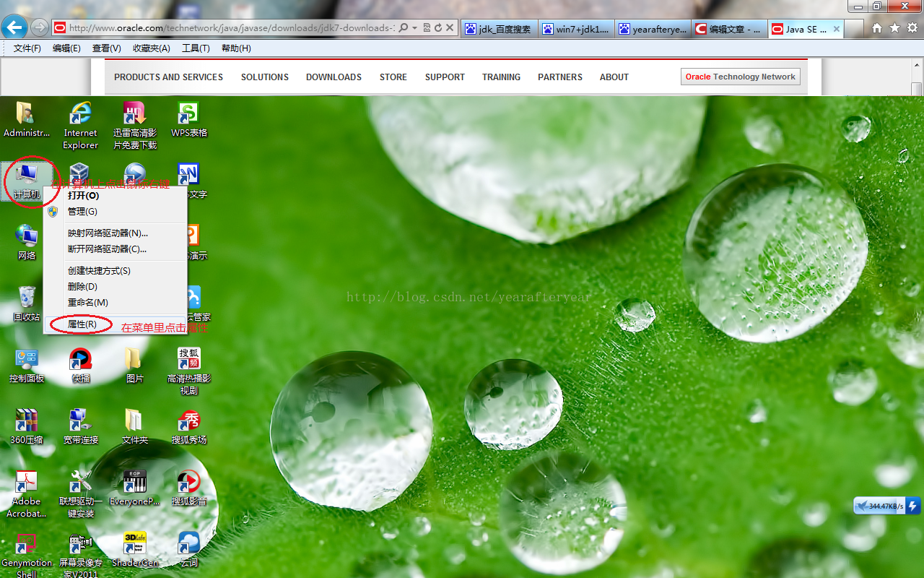Screen dimensions: 924x578
Task: Open the 收藏夹(A) menu
Action: pos(152,48)
